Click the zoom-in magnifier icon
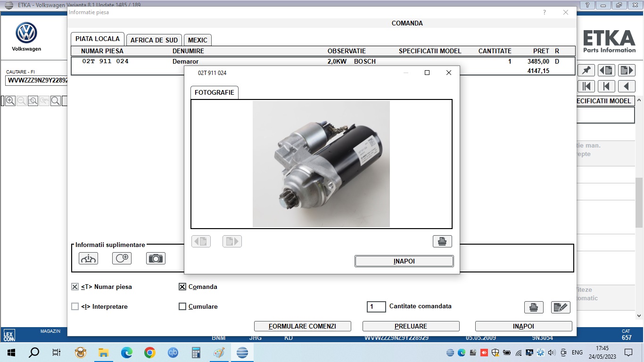644x362 pixels. coord(10,101)
